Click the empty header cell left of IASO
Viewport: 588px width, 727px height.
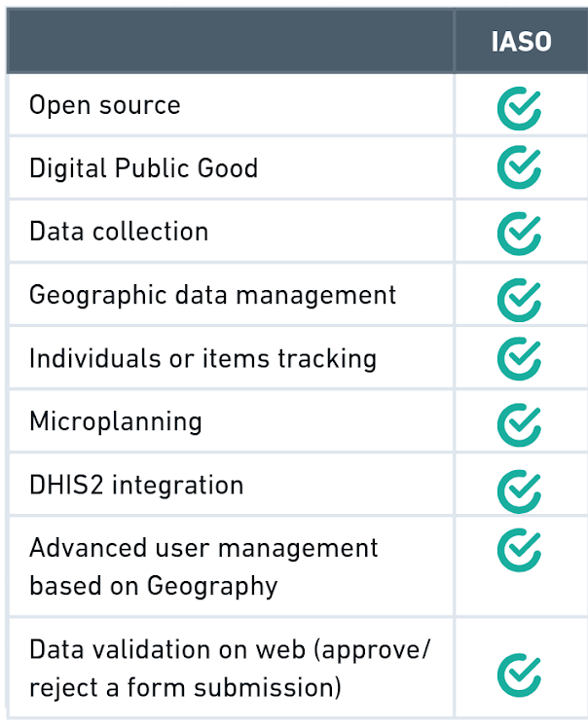pos(230,42)
